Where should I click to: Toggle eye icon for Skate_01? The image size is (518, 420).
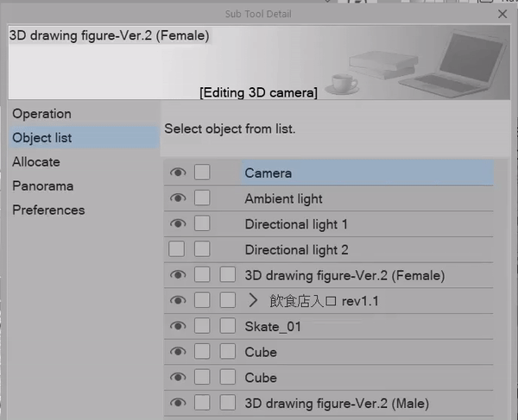tap(178, 326)
